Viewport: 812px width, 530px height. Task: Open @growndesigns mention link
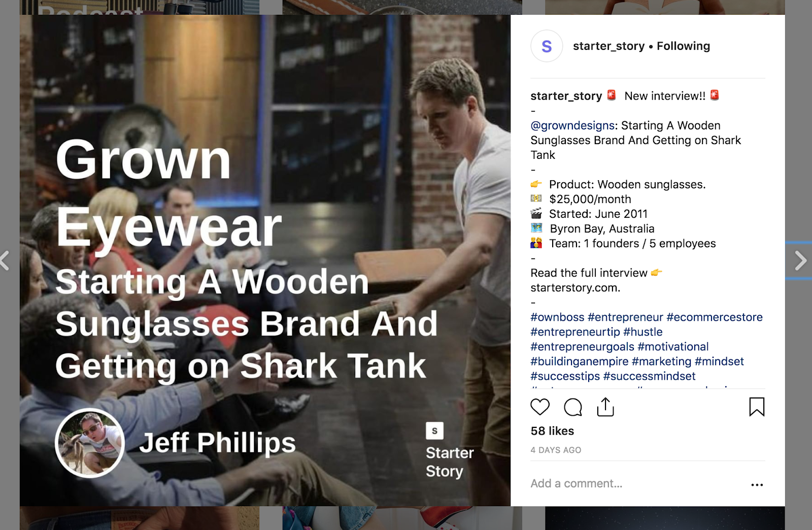(x=572, y=125)
